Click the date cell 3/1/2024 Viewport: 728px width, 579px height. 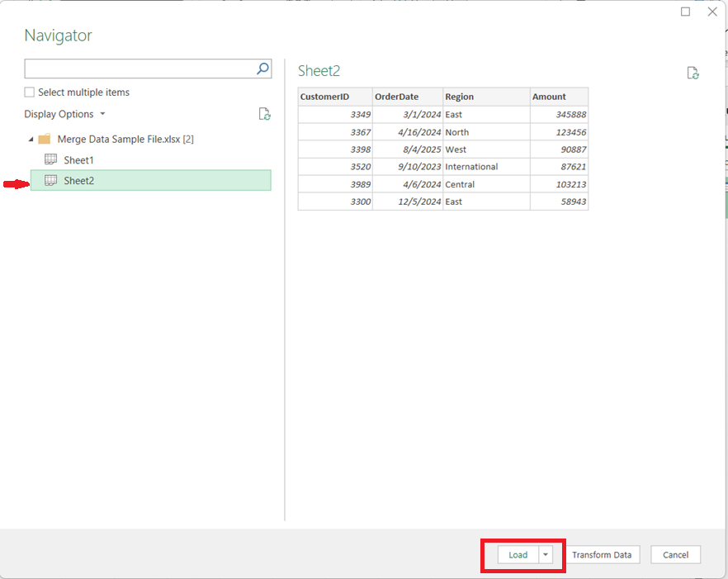[x=408, y=114]
